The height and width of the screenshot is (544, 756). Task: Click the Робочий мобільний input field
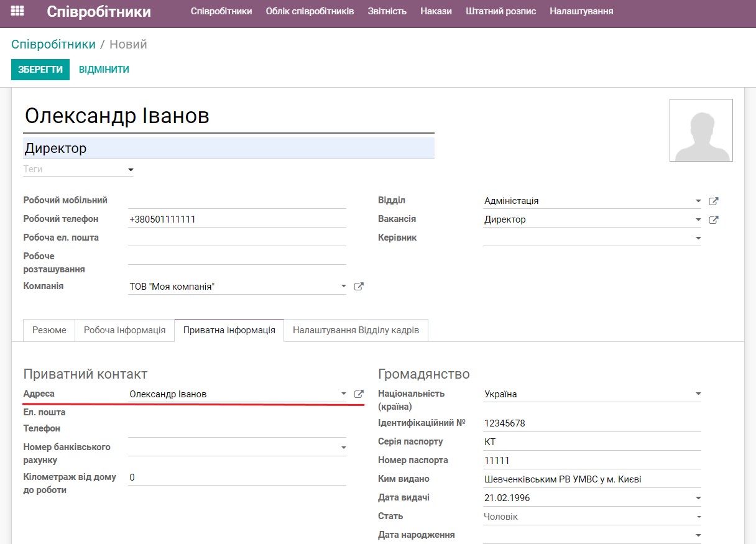click(x=236, y=199)
